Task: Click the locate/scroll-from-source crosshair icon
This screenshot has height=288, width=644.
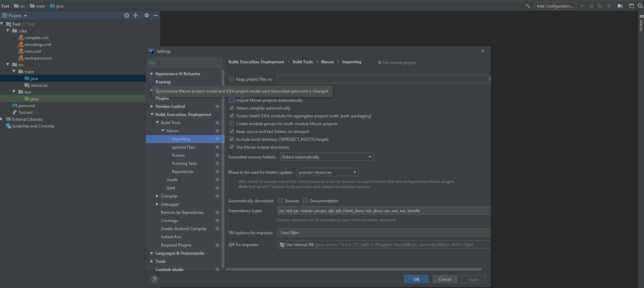Action: pyautogui.click(x=126, y=16)
